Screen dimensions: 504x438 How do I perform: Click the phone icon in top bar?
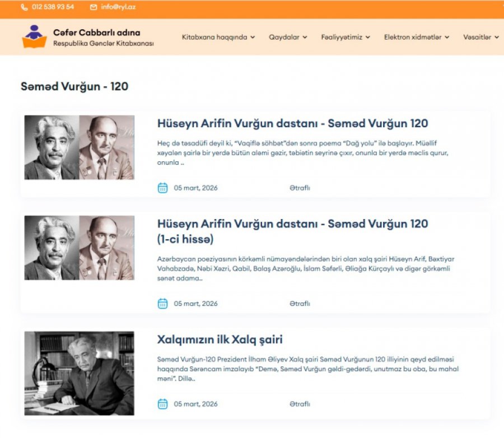click(24, 7)
